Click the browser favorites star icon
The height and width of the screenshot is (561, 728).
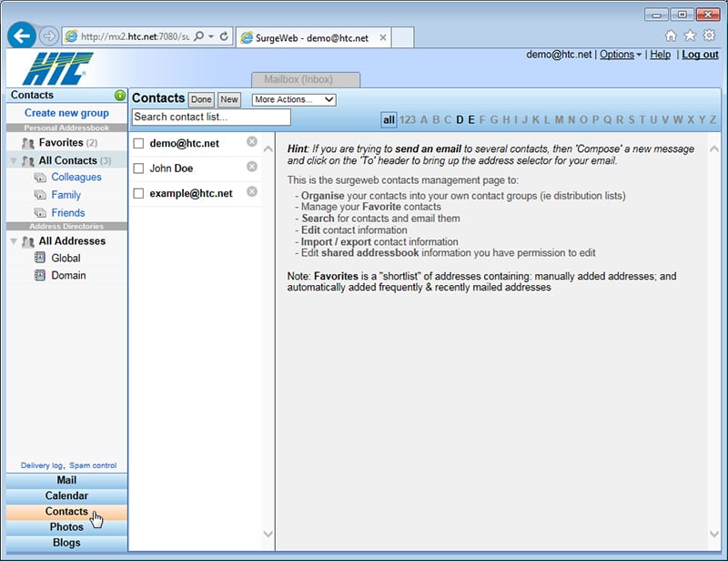690,36
